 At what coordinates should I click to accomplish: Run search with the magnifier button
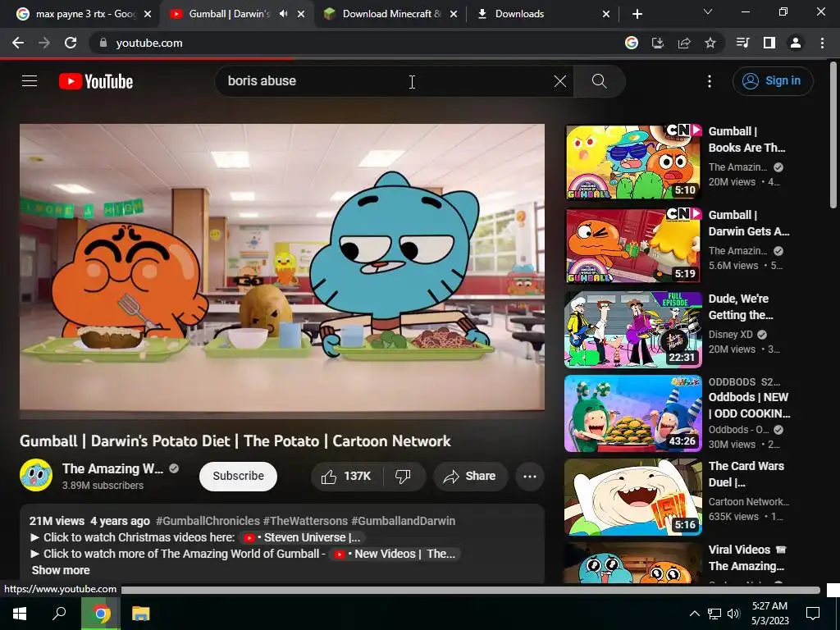tap(600, 81)
